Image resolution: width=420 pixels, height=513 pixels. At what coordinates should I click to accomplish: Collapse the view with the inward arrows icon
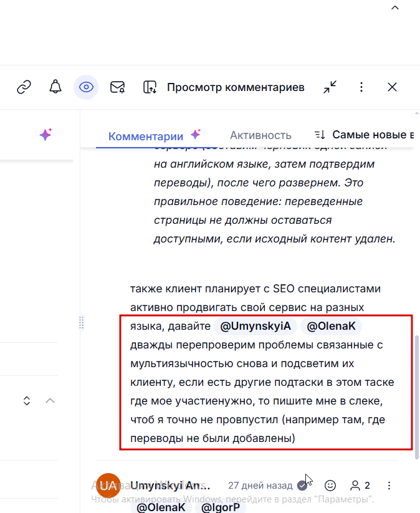[x=330, y=87]
